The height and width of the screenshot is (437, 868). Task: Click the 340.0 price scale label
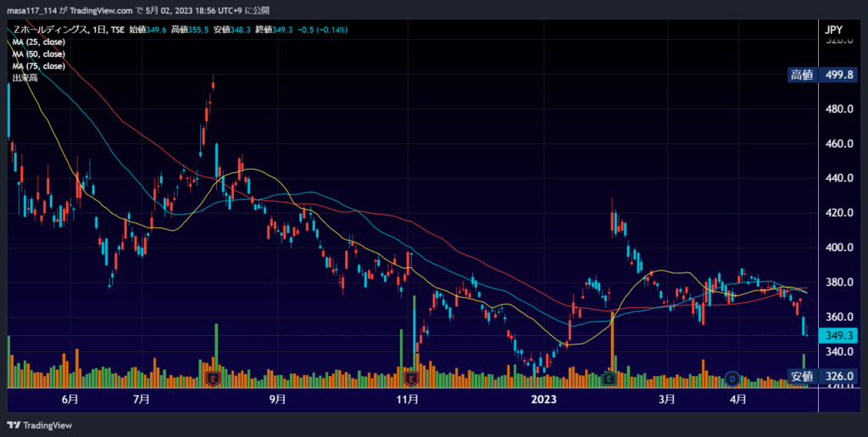point(838,351)
